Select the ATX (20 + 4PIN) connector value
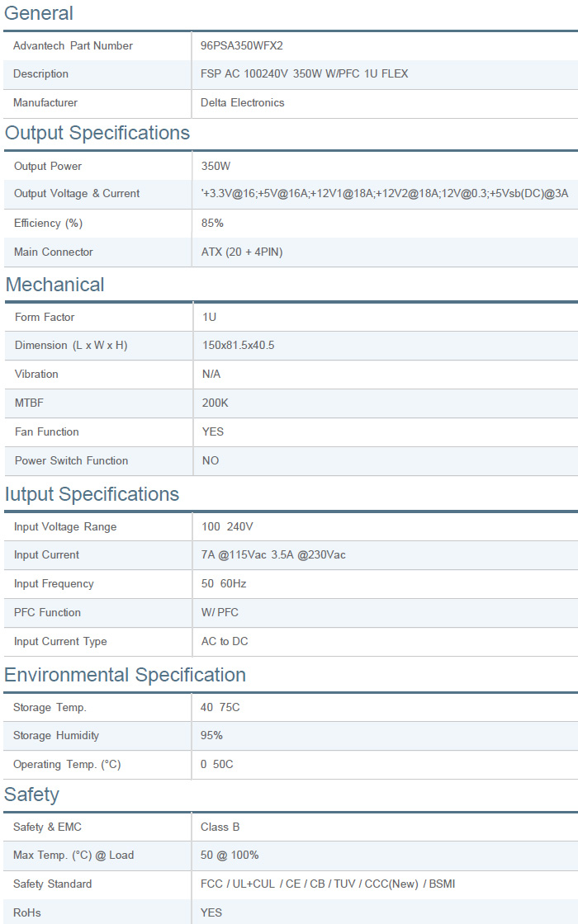This screenshot has width=578, height=924. [x=242, y=252]
